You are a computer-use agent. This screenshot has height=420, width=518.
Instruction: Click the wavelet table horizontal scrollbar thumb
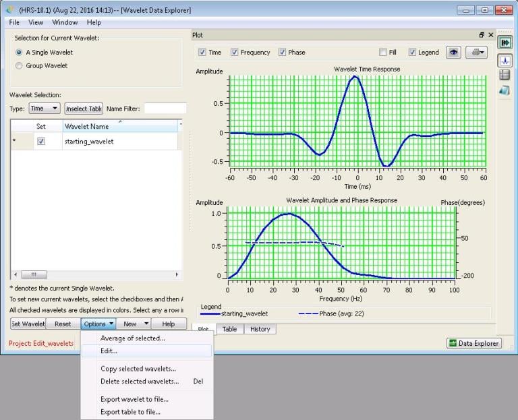(34, 274)
